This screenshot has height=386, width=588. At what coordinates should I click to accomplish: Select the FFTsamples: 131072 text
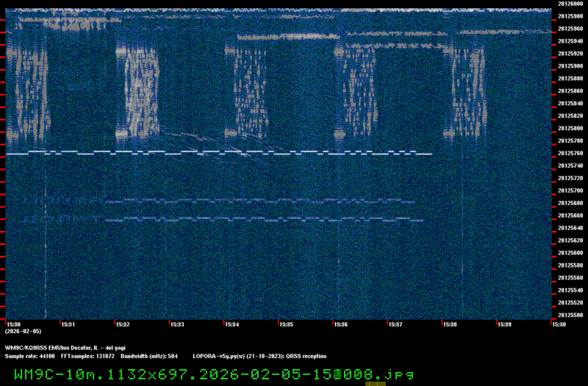(x=87, y=357)
